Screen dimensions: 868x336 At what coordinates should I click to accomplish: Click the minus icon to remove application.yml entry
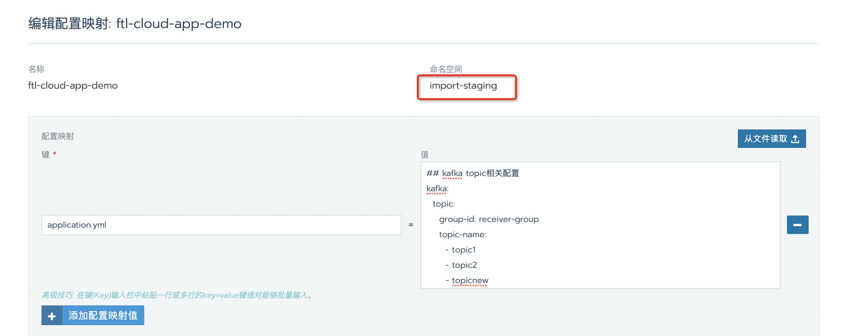pyautogui.click(x=797, y=224)
